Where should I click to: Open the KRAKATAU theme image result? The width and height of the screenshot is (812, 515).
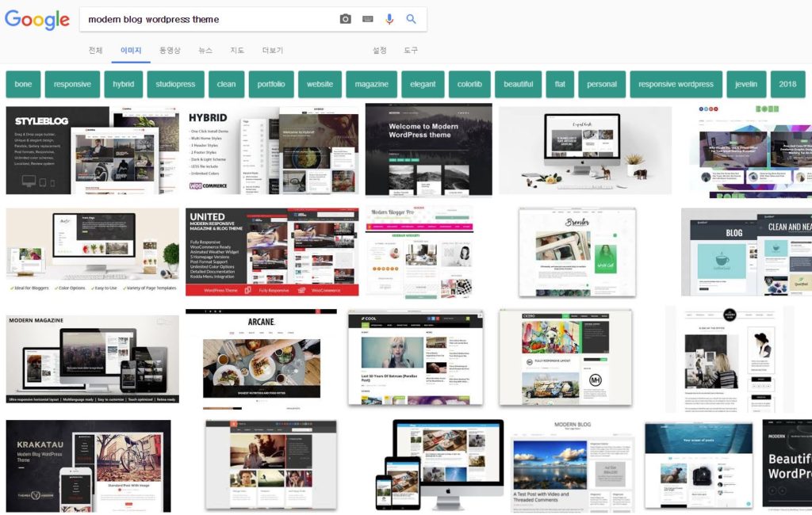[88, 466]
